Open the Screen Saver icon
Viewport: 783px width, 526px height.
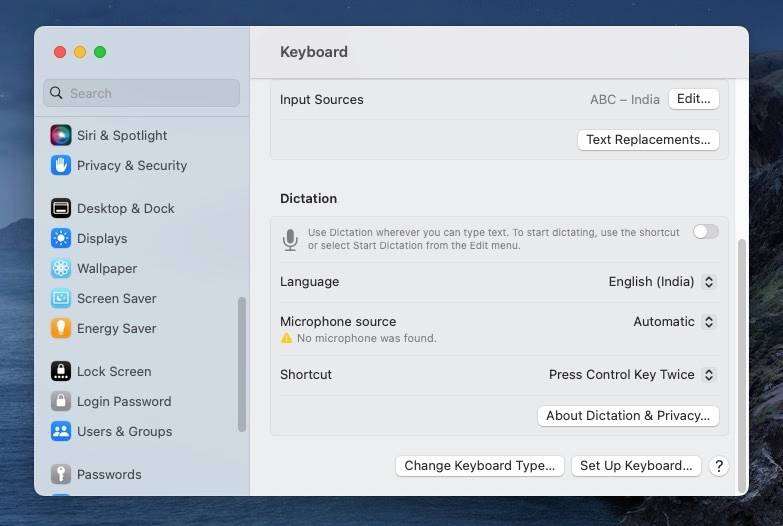tap(61, 298)
